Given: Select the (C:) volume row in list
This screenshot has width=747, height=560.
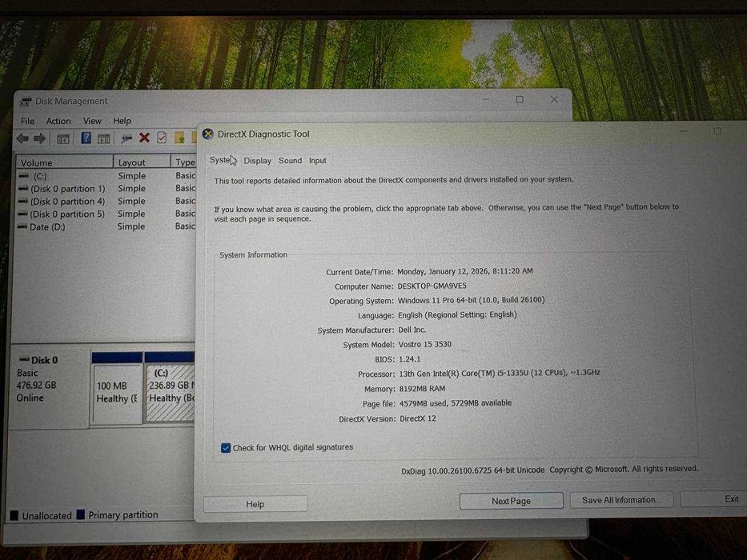Looking at the screenshot, I should point(106,176).
